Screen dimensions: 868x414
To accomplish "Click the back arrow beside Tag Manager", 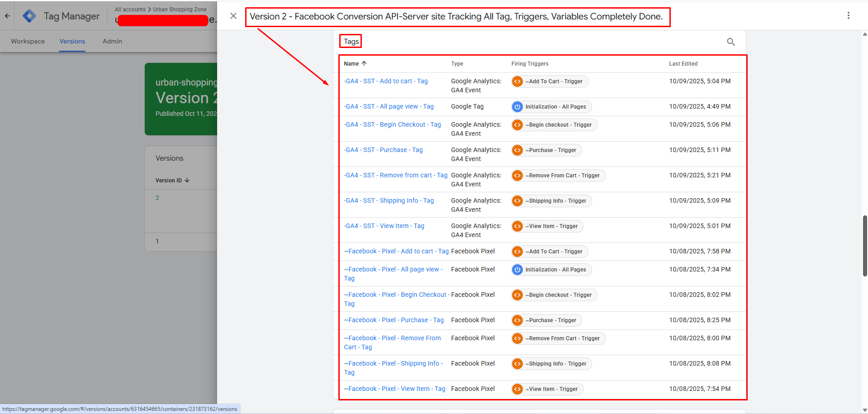I will tap(7, 16).
